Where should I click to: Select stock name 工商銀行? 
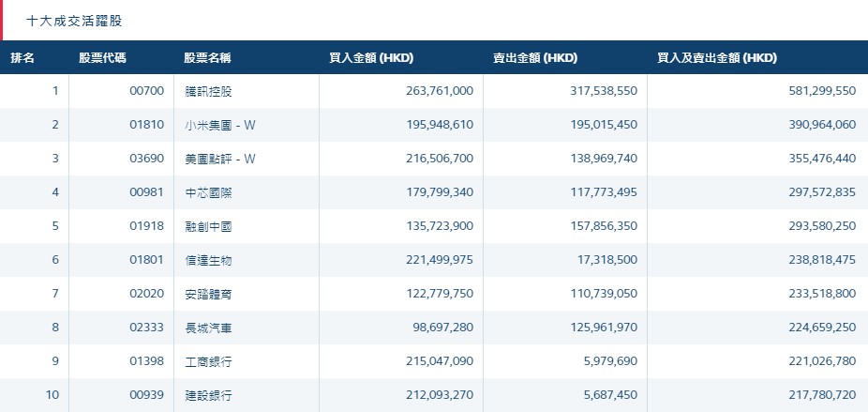point(208,361)
